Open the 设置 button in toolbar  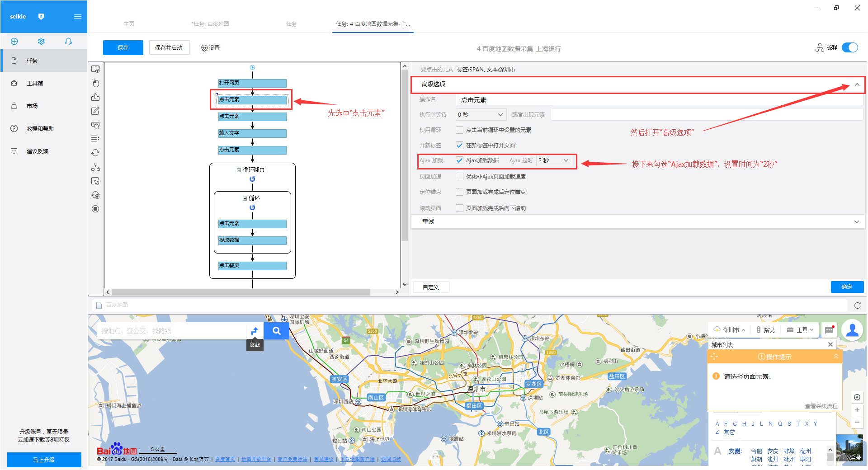[x=210, y=48]
